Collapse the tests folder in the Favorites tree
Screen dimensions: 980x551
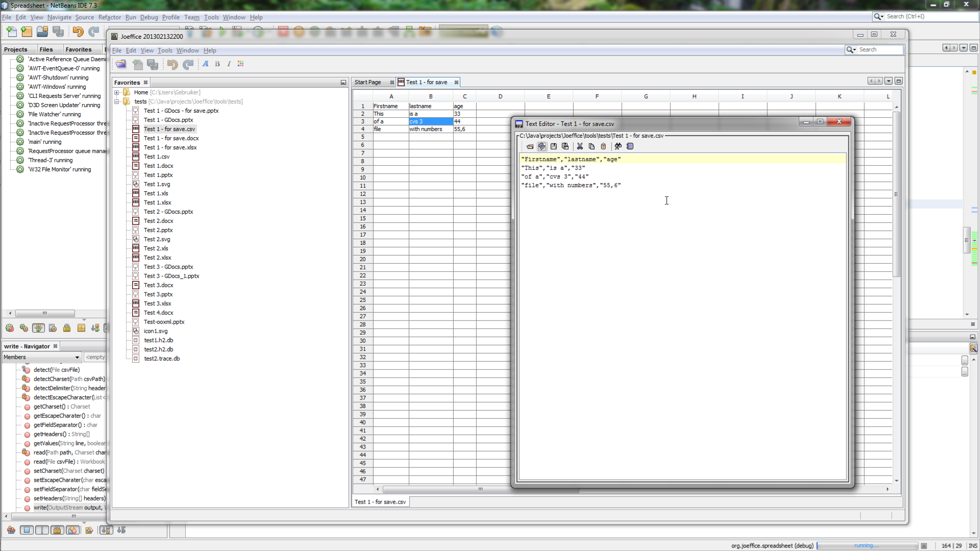[117, 102]
